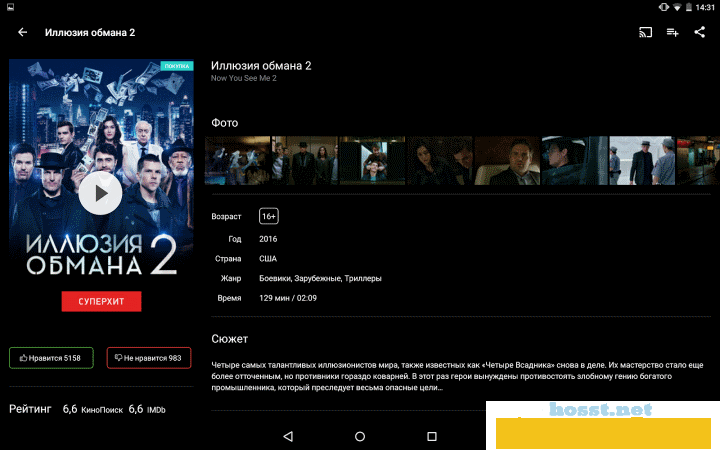Tap the Рейтинг label
This screenshot has width=720, height=450.
click(30, 409)
